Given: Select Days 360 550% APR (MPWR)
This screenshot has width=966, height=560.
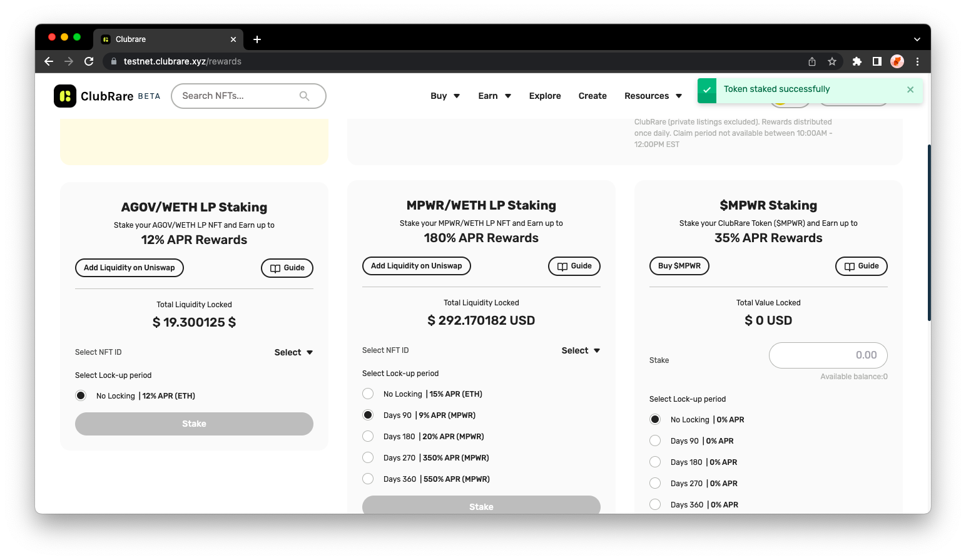Looking at the screenshot, I should click(x=368, y=479).
